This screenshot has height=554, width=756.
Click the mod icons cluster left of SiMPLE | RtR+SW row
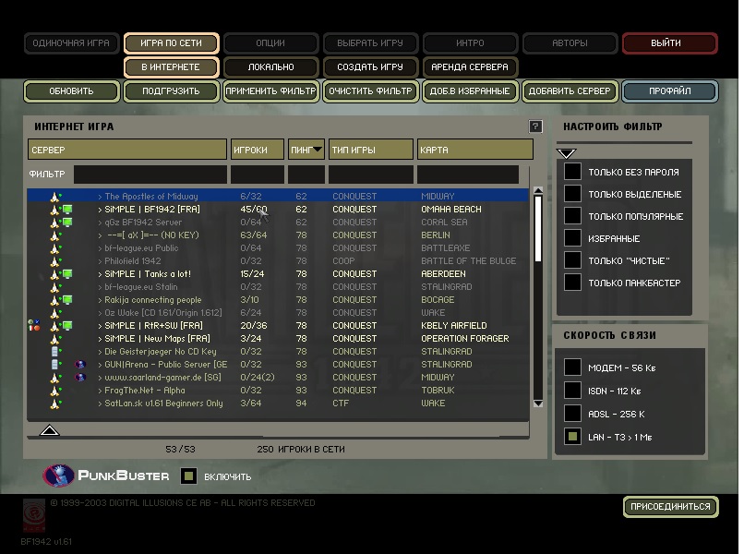tap(34, 325)
